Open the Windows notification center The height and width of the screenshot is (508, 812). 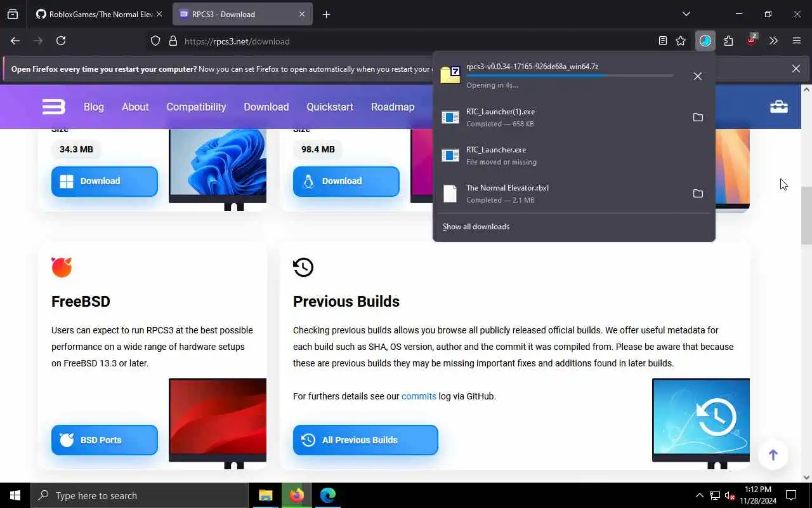pos(791,495)
